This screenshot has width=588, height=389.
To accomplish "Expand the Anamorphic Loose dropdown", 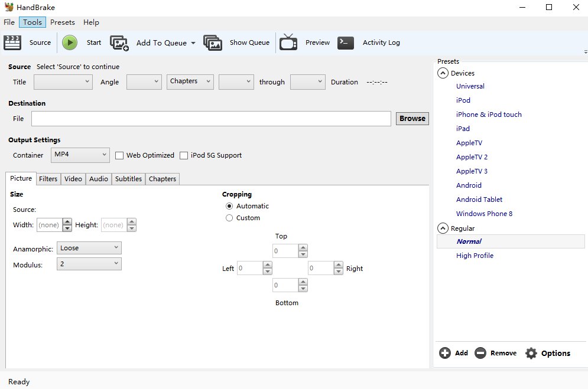I will [x=89, y=248].
